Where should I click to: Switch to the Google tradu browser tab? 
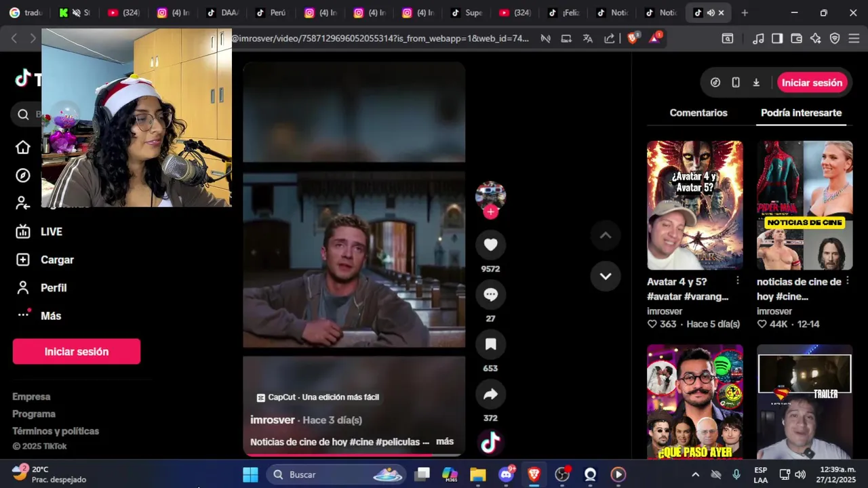26,13
